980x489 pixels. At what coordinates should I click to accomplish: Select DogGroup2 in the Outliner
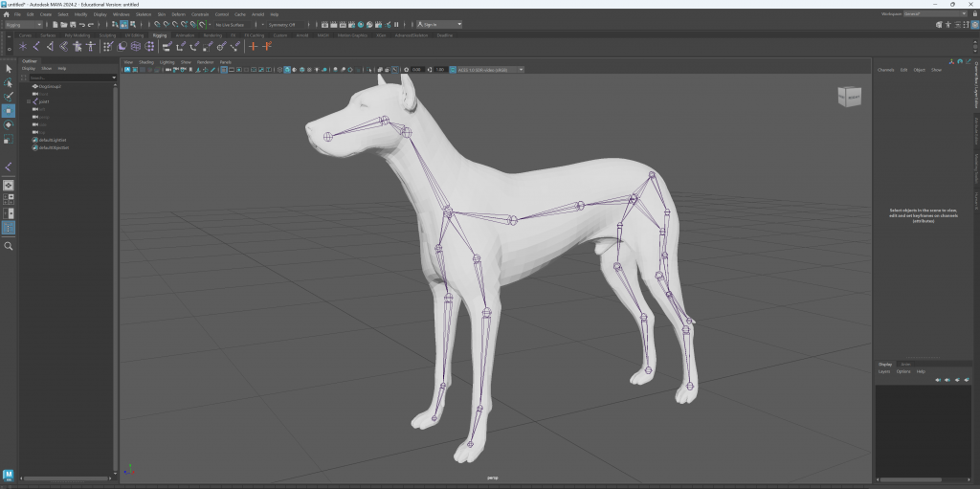tap(50, 86)
